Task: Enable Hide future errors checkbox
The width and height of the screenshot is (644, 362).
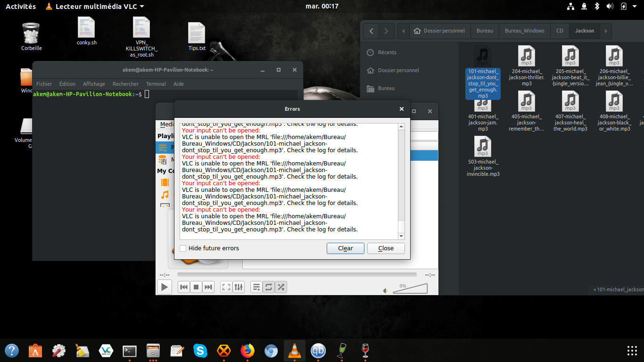Action: [x=183, y=248]
